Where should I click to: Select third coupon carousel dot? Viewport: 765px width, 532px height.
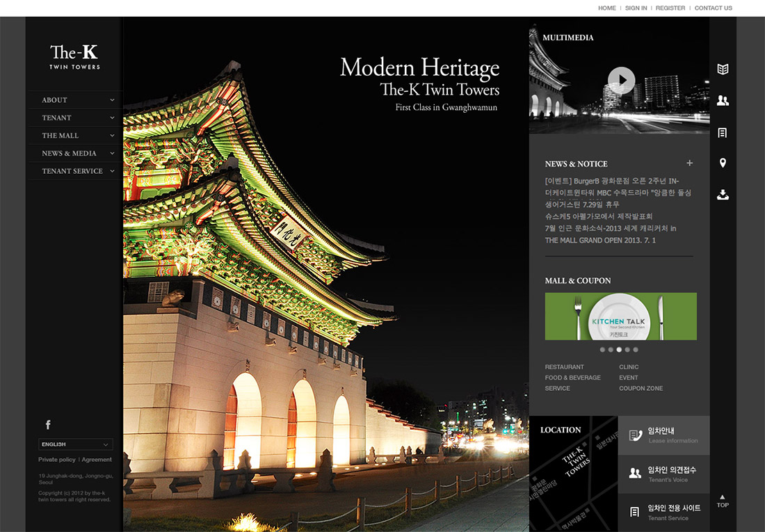click(619, 350)
